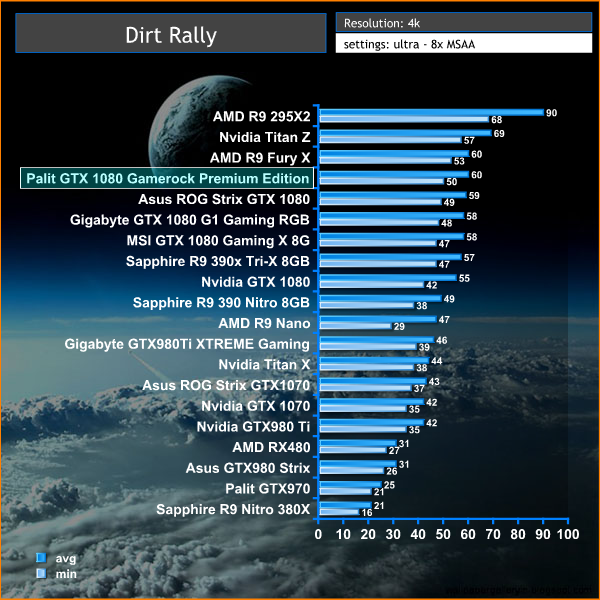Select the Asus GTX980 Strix label
This screenshot has height=600, width=600.
click(248, 468)
